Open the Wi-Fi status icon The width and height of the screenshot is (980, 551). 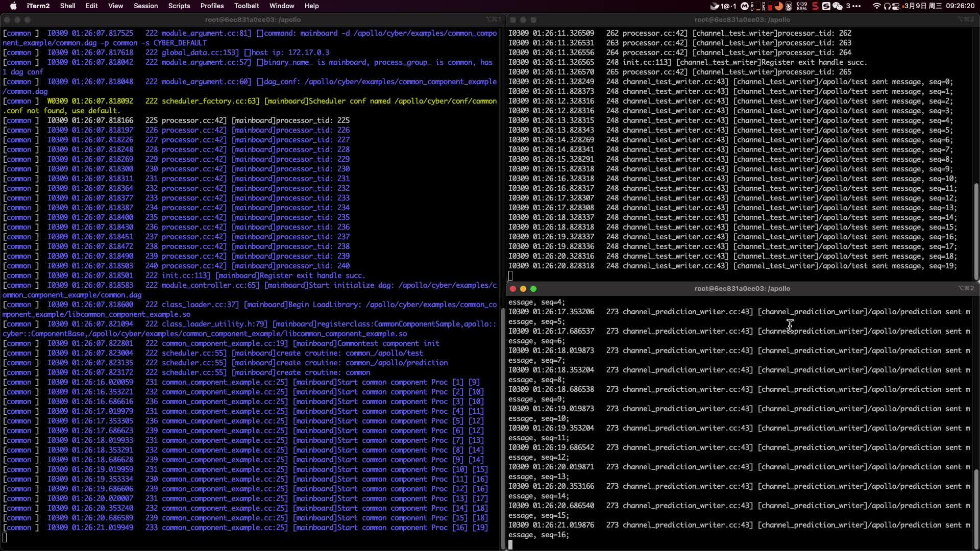click(876, 6)
